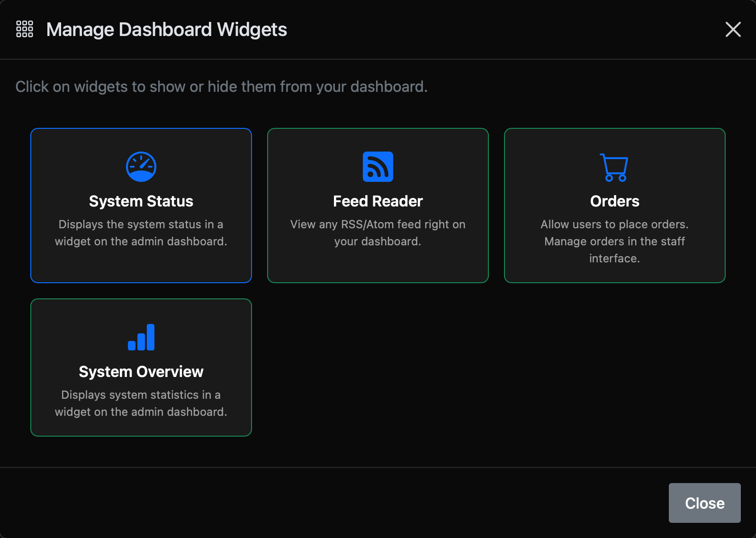
Task: Click the gray Close button
Action: click(x=705, y=503)
